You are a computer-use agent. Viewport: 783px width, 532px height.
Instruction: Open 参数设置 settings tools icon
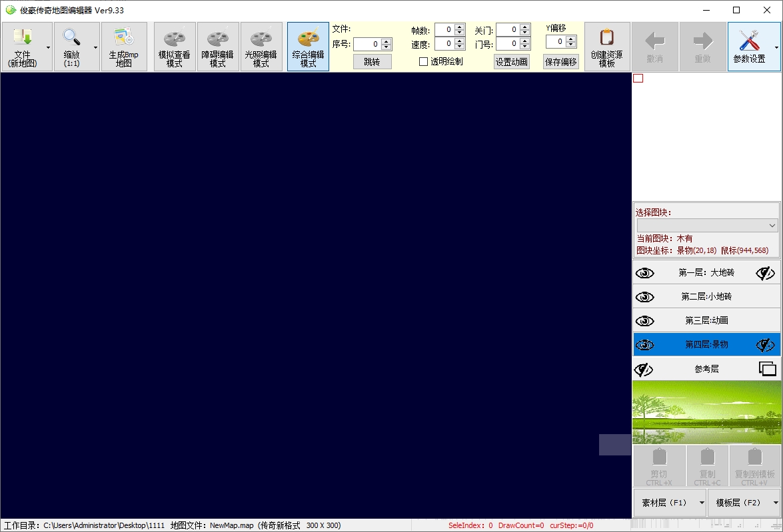(750, 47)
